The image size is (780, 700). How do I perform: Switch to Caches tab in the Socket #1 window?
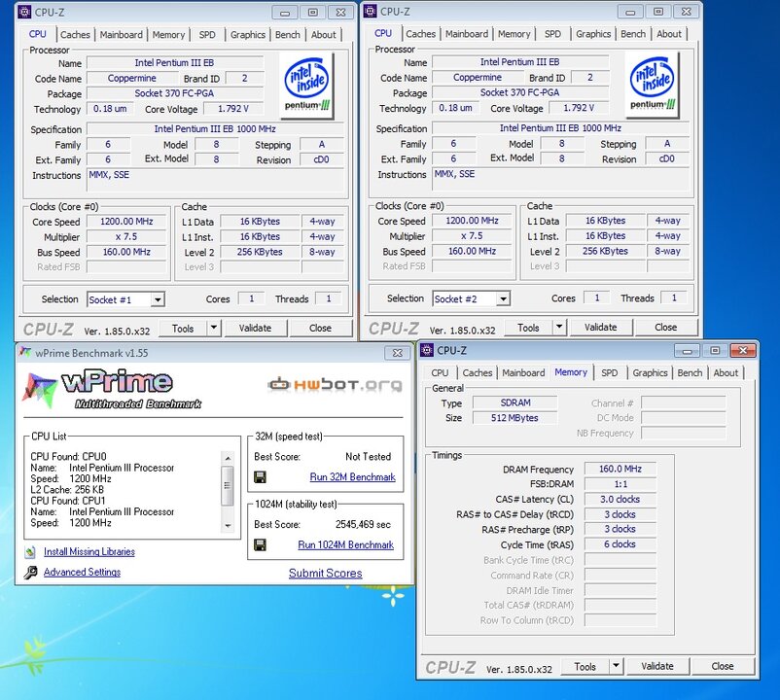(x=75, y=35)
